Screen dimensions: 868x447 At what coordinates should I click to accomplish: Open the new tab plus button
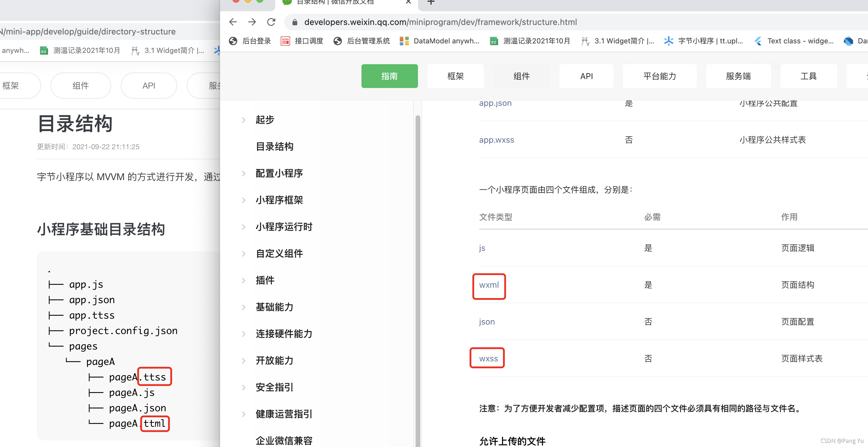click(x=431, y=3)
